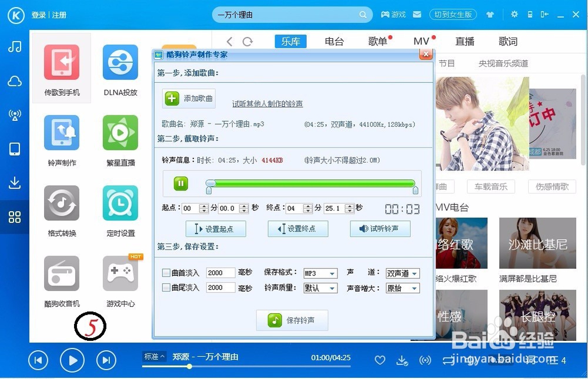Open the 传歌到手机 tool

point(62,69)
